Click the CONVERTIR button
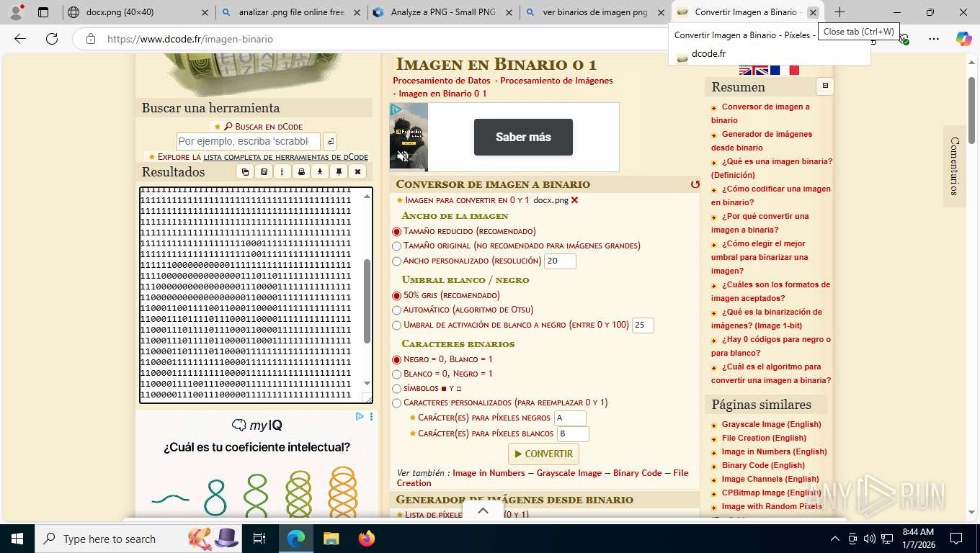 click(x=543, y=454)
